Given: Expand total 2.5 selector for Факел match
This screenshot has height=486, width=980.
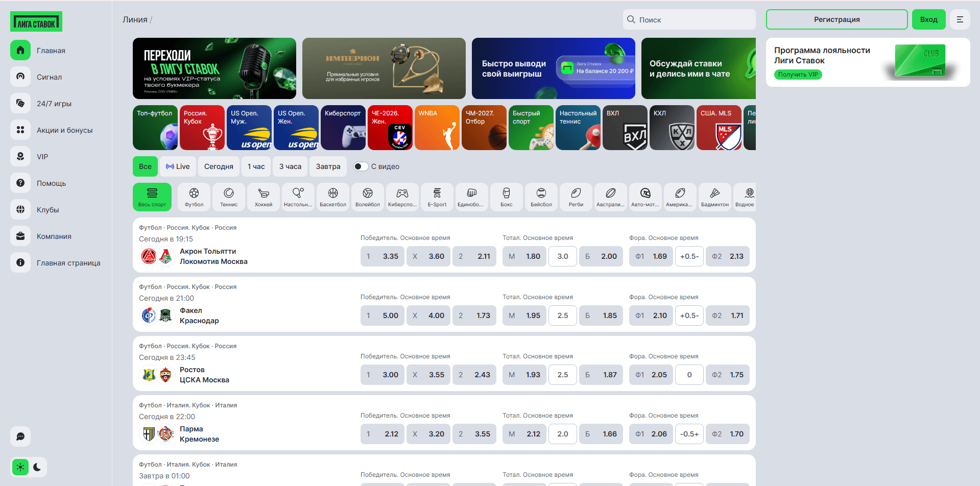Looking at the screenshot, I should [x=563, y=315].
